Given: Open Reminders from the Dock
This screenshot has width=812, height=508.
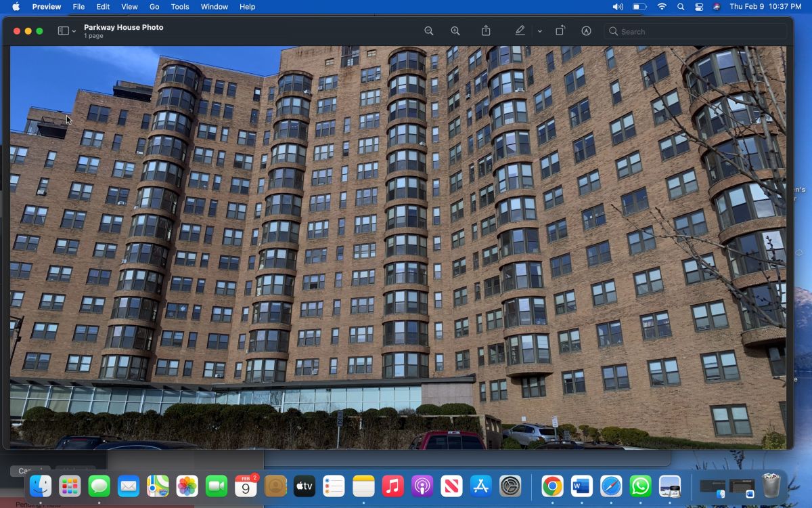Looking at the screenshot, I should (x=334, y=486).
